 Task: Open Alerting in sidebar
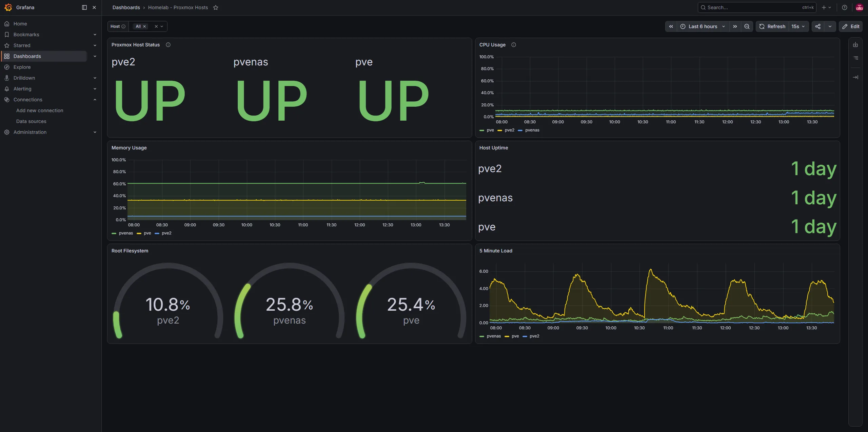tap(22, 89)
